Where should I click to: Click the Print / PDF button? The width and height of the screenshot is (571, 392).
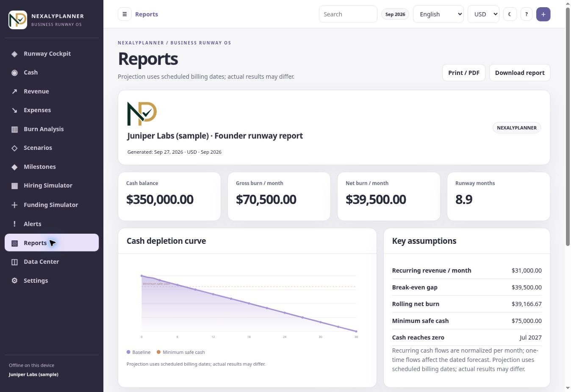coord(464,73)
